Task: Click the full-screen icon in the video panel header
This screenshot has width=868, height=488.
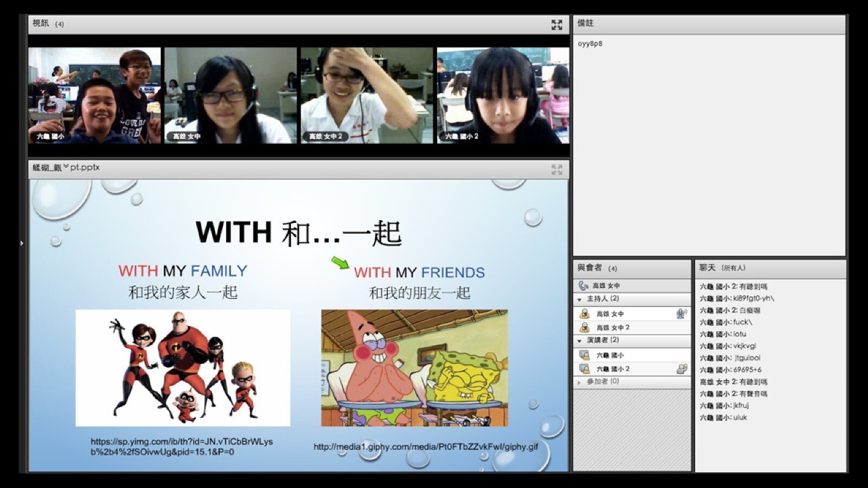Action: coord(557,24)
